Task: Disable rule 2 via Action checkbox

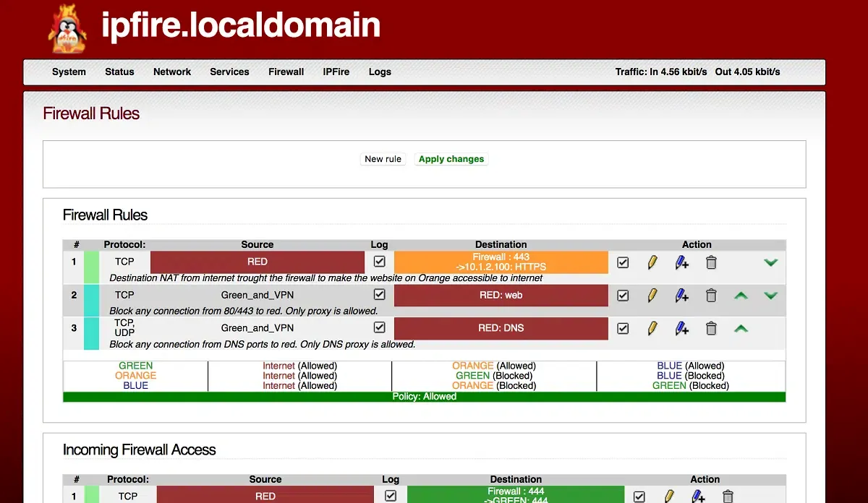Action: pos(623,296)
